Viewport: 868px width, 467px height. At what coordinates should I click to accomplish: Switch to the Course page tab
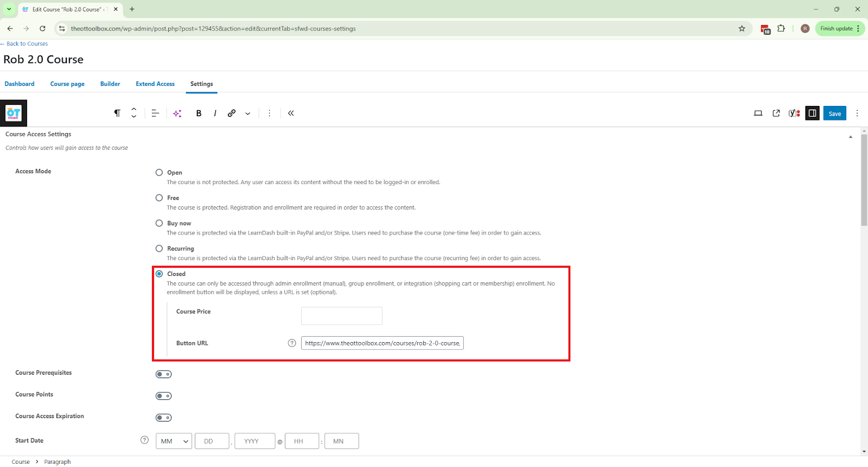67,84
